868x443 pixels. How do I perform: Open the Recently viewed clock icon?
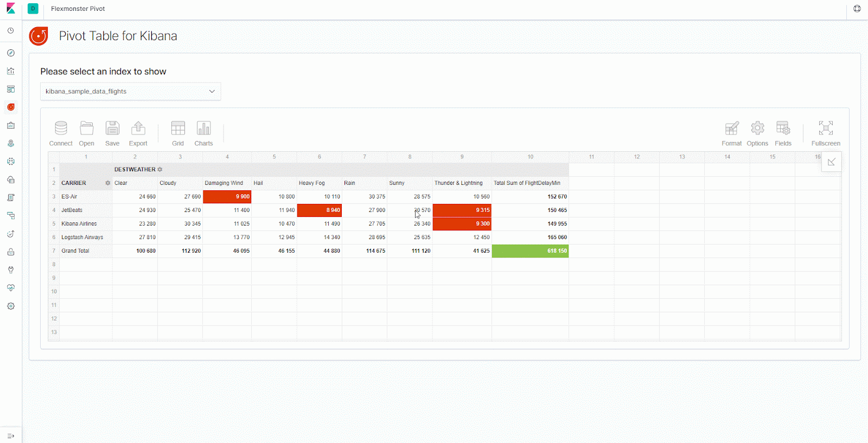click(x=11, y=31)
